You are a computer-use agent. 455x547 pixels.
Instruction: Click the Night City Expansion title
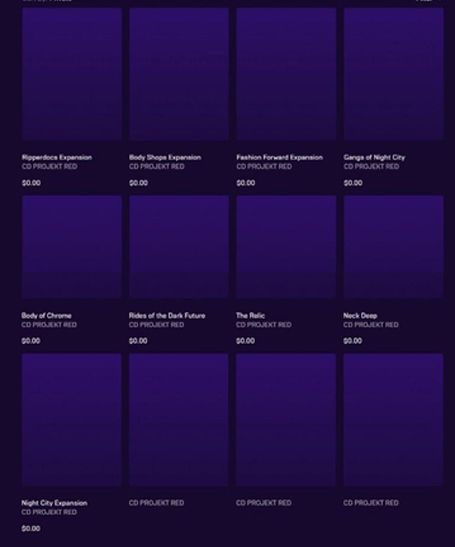(x=54, y=503)
